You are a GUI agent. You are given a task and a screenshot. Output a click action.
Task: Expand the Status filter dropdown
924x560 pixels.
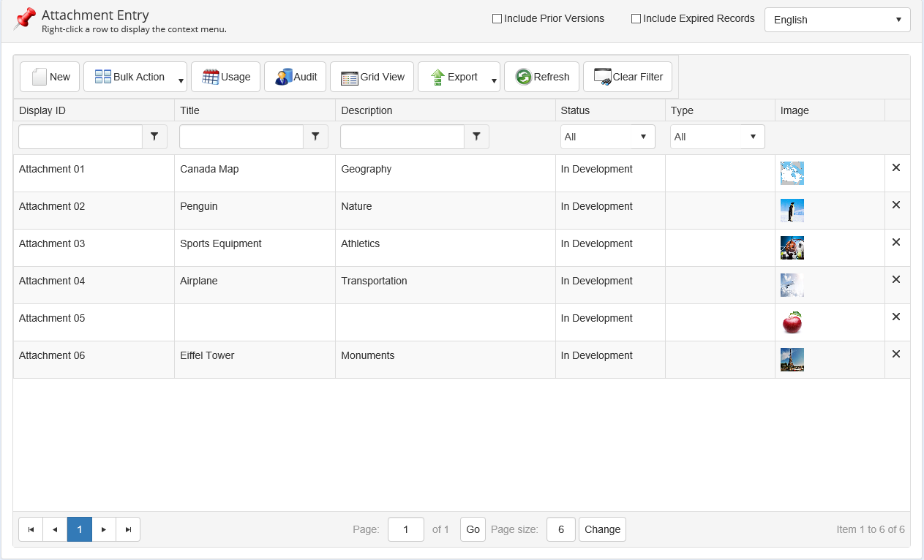coord(607,137)
